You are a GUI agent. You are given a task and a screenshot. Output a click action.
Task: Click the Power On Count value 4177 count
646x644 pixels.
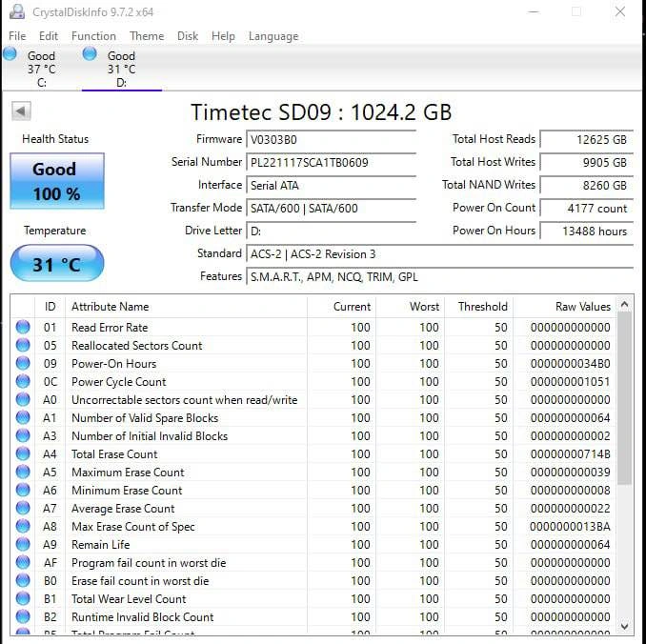(587, 208)
